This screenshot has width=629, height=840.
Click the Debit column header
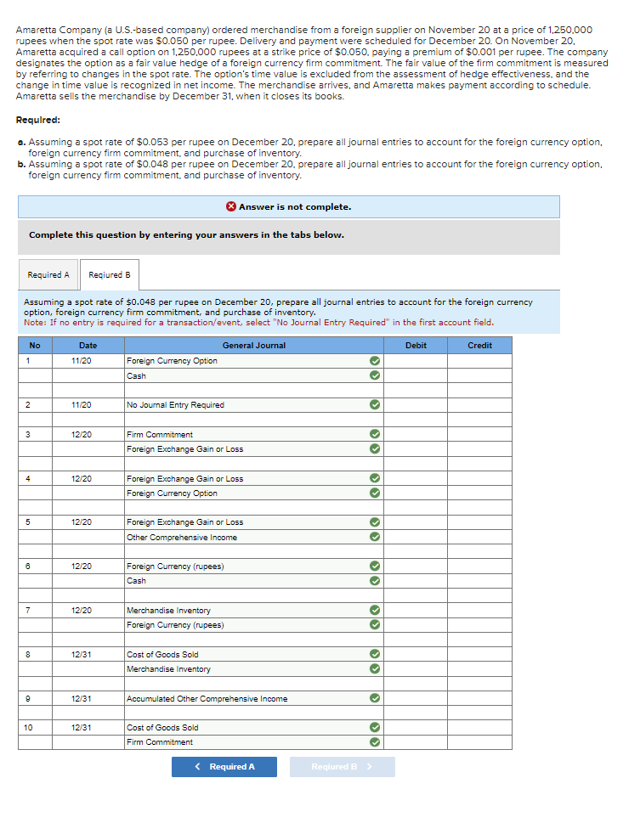pyautogui.click(x=416, y=346)
